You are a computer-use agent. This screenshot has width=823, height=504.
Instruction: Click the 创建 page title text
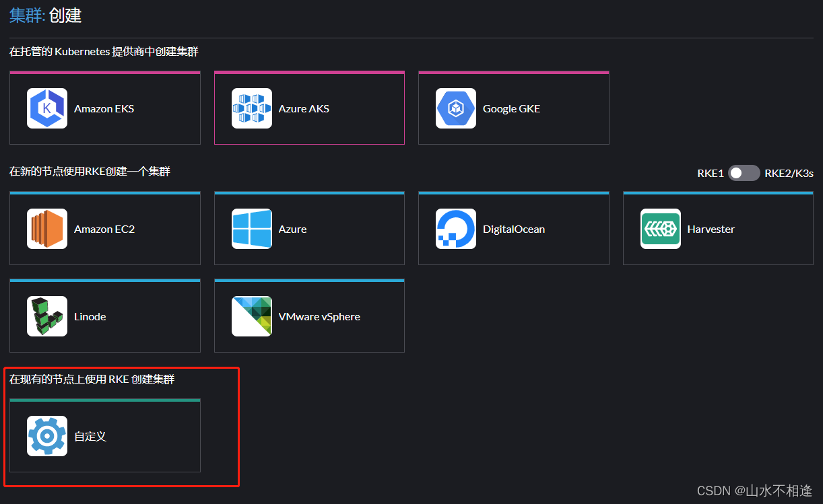point(65,15)
